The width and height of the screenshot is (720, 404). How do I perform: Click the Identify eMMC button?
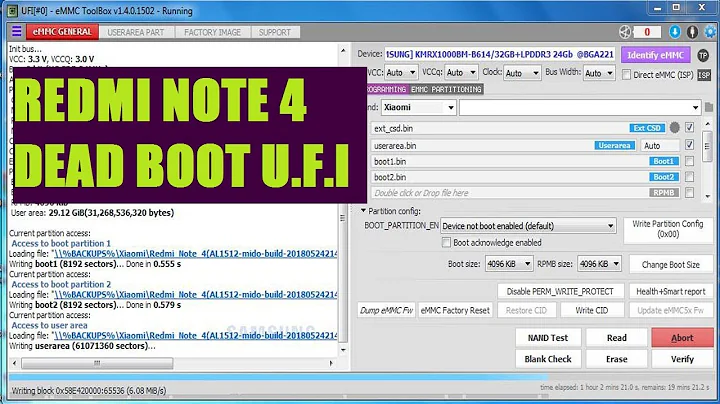[x=655, y=55]
